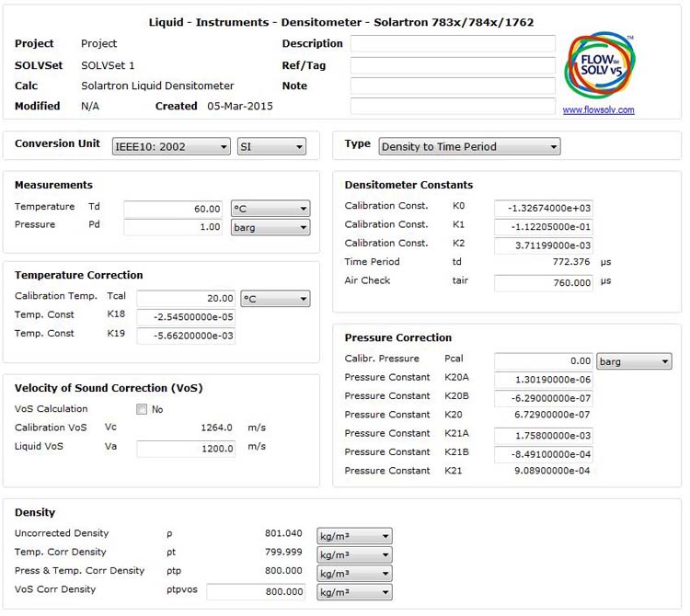The width and height of the screenshot is (690, 616).
Task: Open the SI unit system dropdown
Action: pos(271,146)
